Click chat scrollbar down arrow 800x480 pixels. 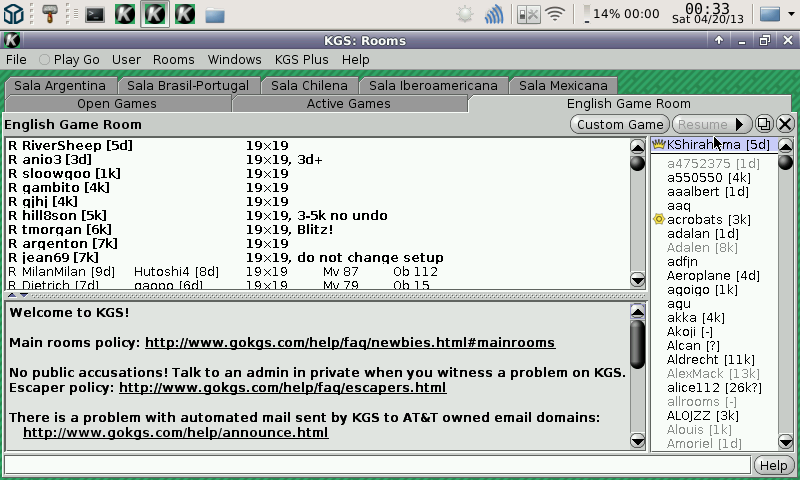637,440
